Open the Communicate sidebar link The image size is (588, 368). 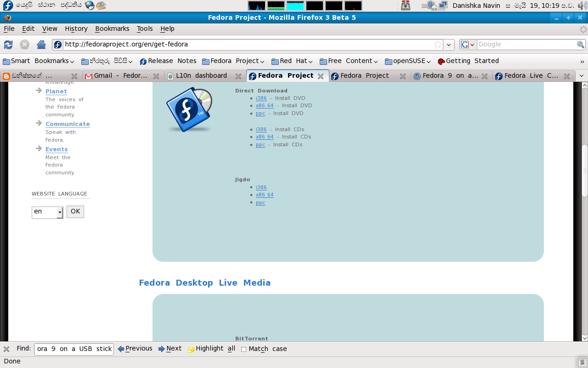pos(68,124)
